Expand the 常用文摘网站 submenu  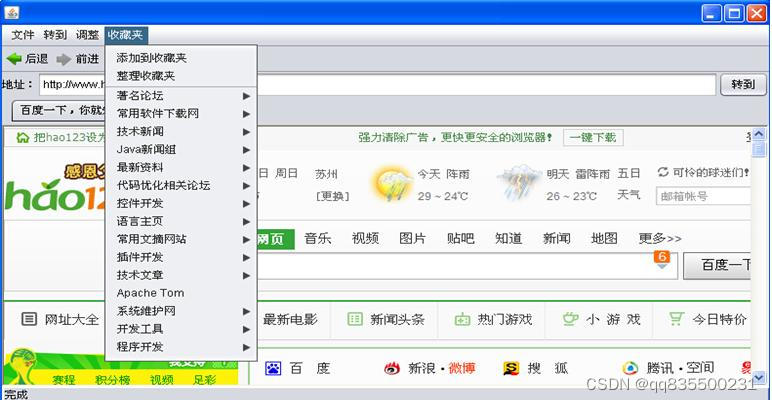coord(181,239)
